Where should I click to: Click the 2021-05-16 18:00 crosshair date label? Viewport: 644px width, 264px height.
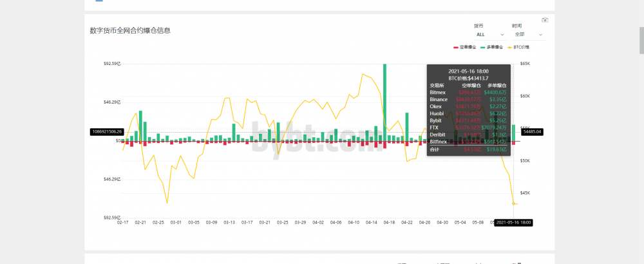coord(513,222)
